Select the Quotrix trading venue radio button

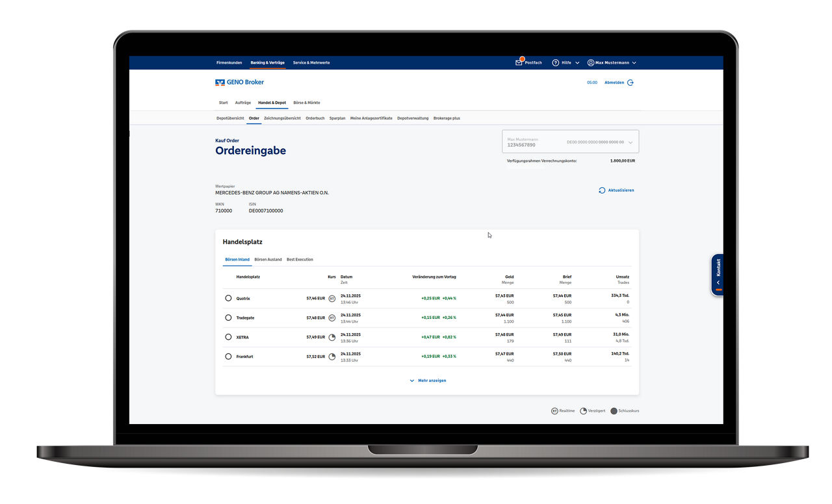[x=228, y=297]
